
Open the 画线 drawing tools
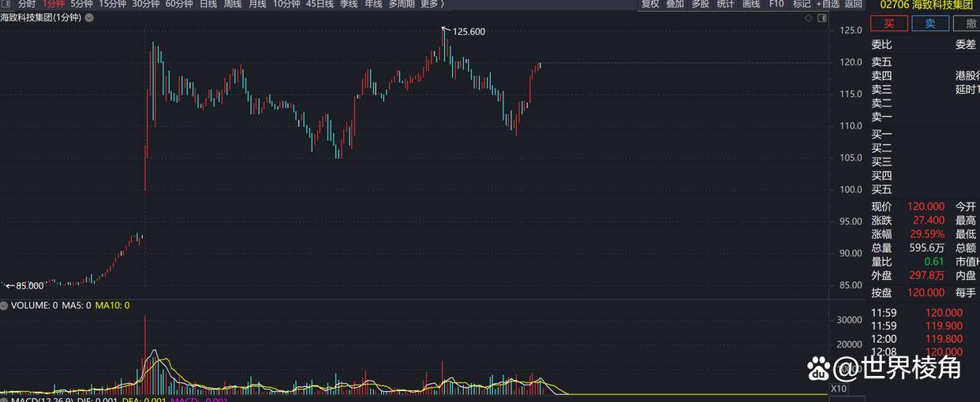pos(751,4)
